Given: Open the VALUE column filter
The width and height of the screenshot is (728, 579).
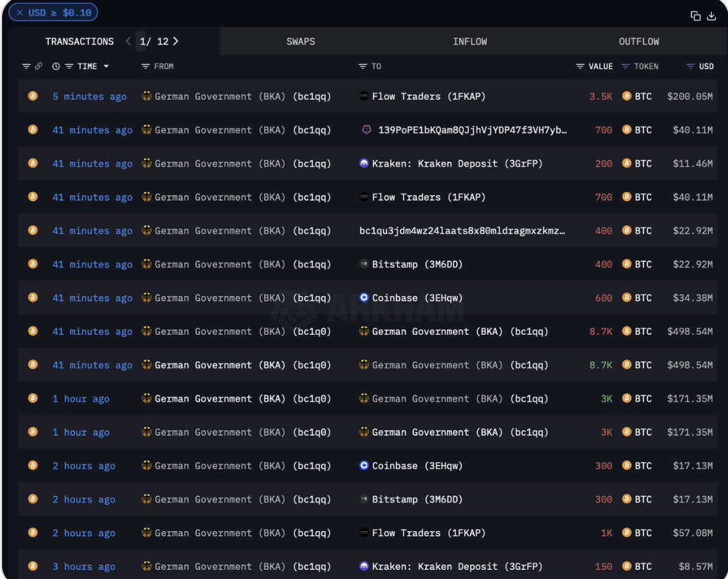Looking at the screenshot, I should 580,66.
